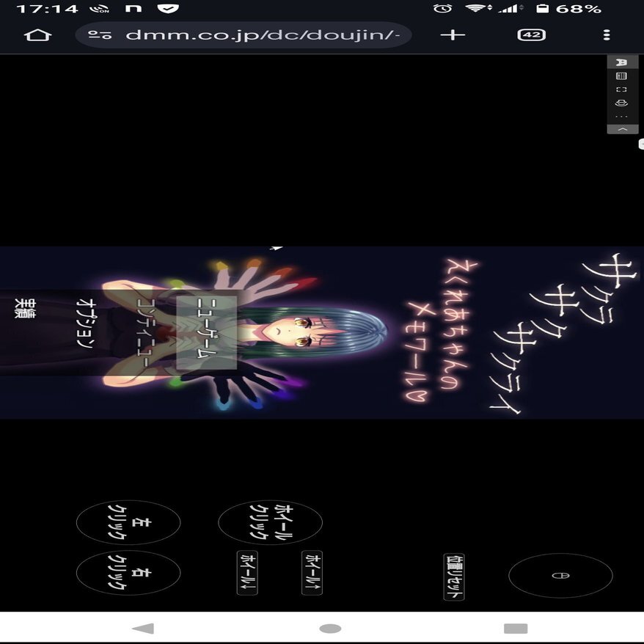
Task: Open site info icon beside URL
Action: (100, 35)
